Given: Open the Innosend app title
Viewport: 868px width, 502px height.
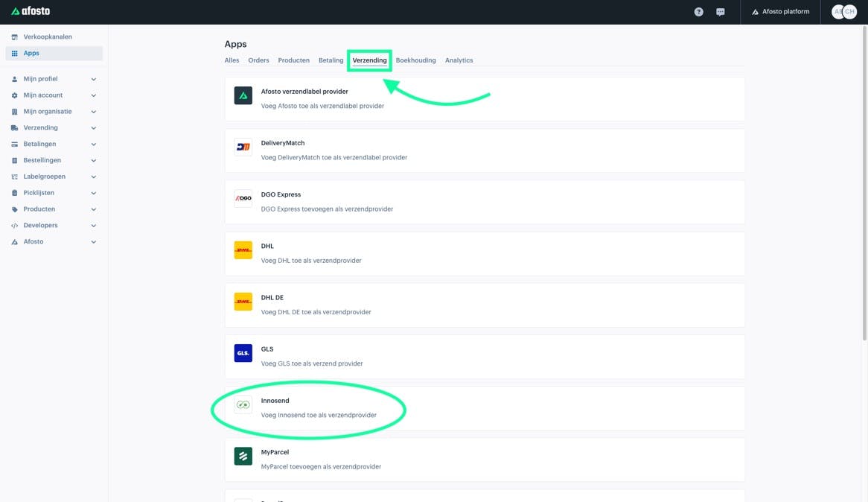Looking at the screenshot, I should pyautogui.click(x=275, y=401).
